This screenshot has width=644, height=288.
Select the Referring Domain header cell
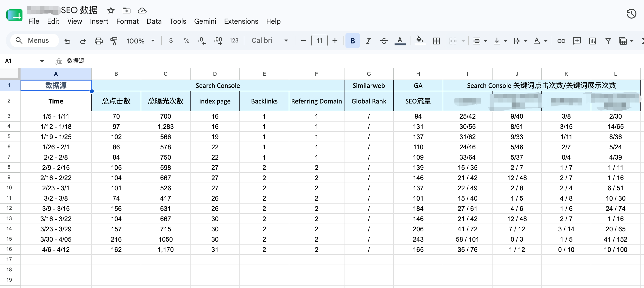click(x=316, y=101)
